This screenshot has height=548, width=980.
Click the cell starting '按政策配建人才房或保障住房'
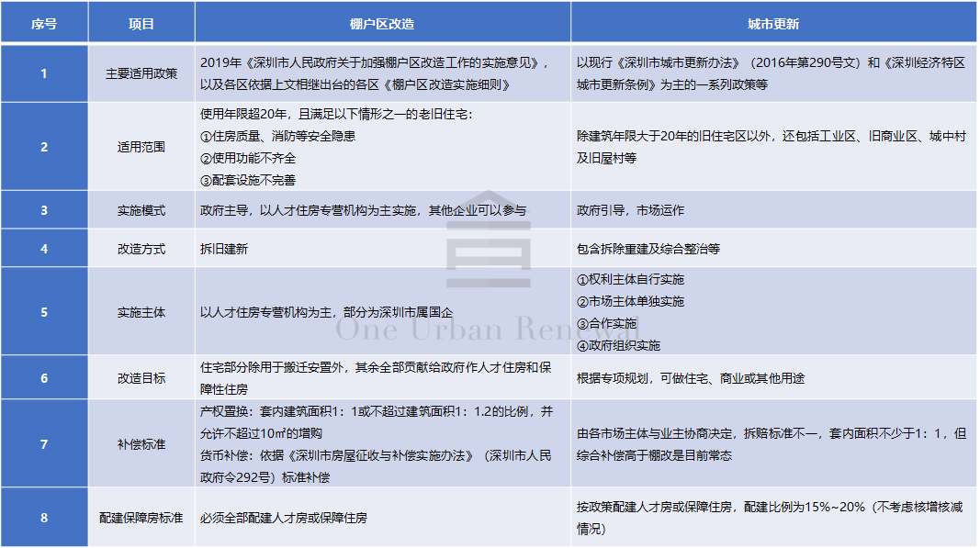tap(773, 518)
